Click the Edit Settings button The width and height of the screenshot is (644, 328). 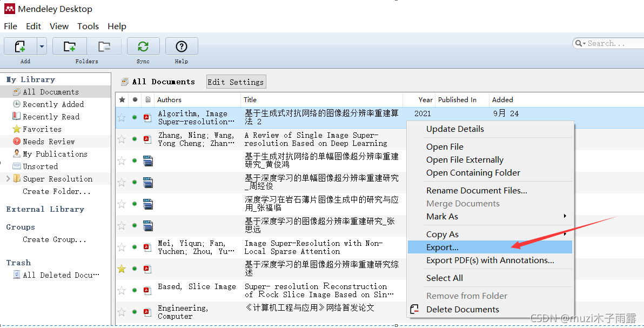[236, 82]
